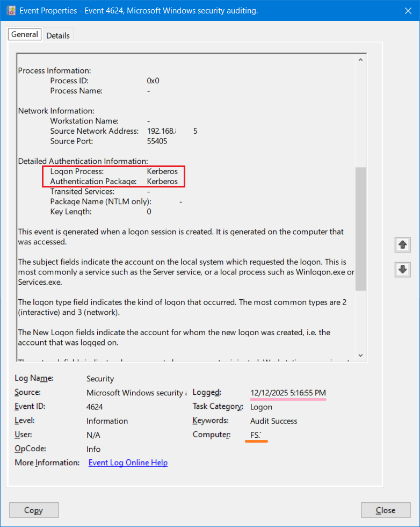The height and width of the screenshot is (527, 420).
Task: Click the Package Name (NTLM only) label
Action: coord(101,201)
